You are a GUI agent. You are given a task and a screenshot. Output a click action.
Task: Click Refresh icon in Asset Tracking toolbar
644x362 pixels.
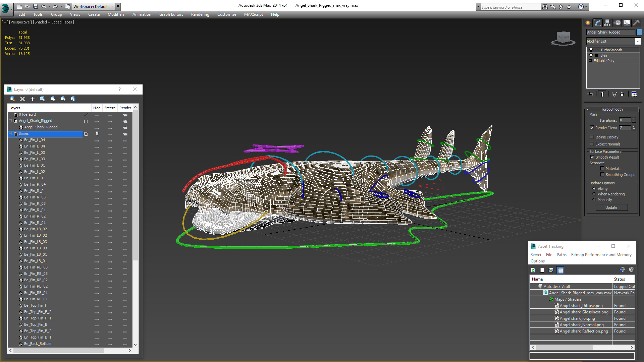tap(533, 270)
